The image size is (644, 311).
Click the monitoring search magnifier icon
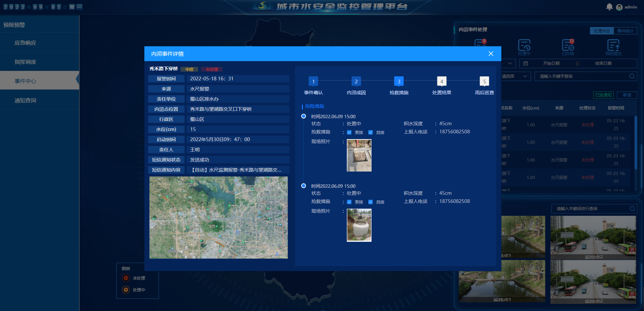point(632,209)
